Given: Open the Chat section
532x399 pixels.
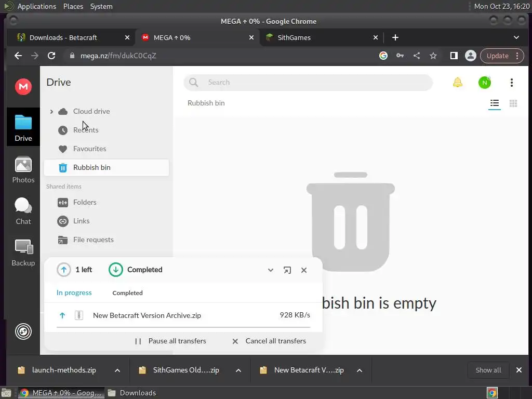Looking at the screenshot, I should click(x=23, y=211).
